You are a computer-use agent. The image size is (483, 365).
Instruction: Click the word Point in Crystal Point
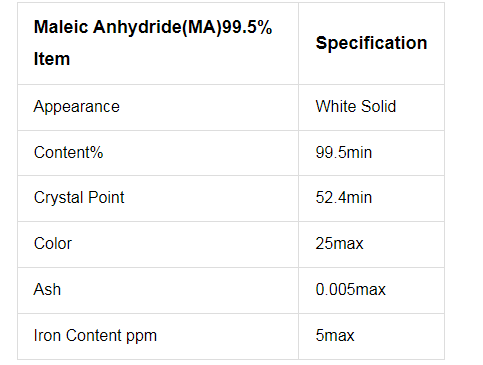point(106,197)
